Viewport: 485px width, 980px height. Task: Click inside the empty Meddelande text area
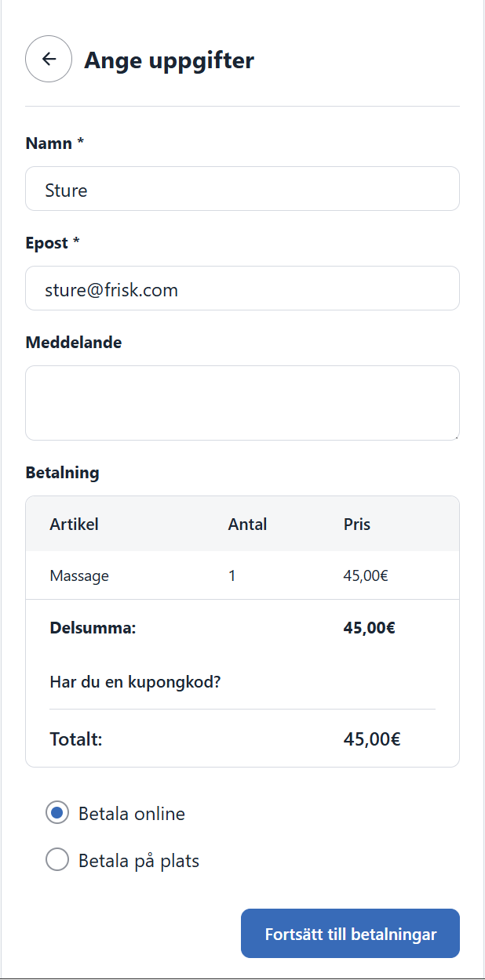click(242, 403)
